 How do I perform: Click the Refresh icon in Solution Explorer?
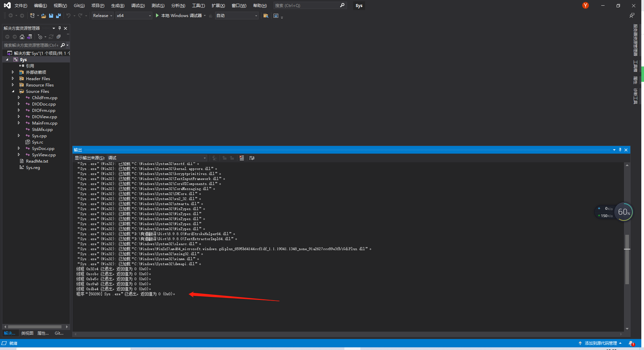(x=51, y=37)
